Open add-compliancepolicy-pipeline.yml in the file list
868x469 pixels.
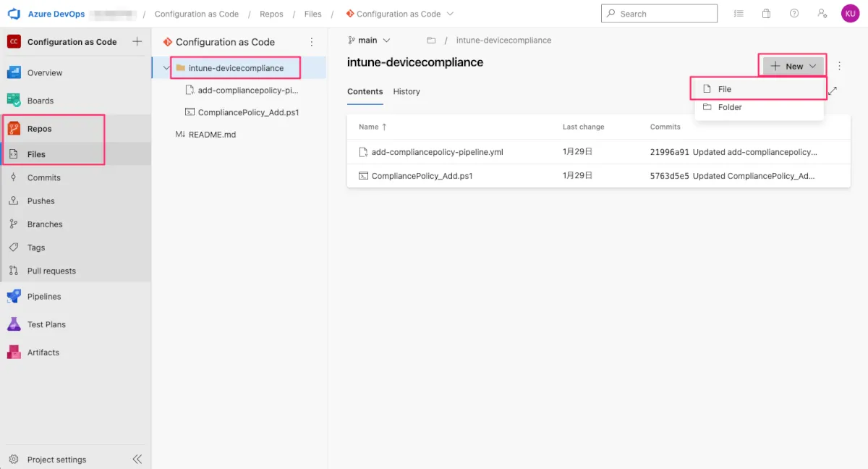[437, 152]
